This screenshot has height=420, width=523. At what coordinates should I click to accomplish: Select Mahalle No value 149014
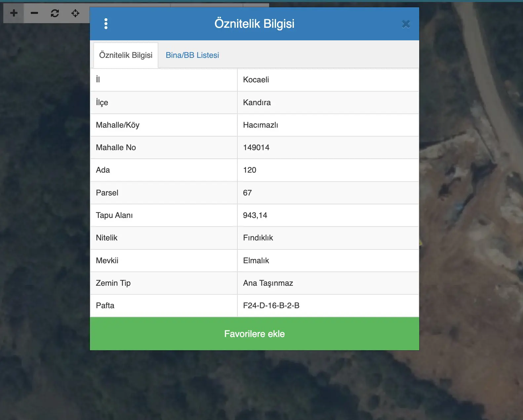pos(328,147)
